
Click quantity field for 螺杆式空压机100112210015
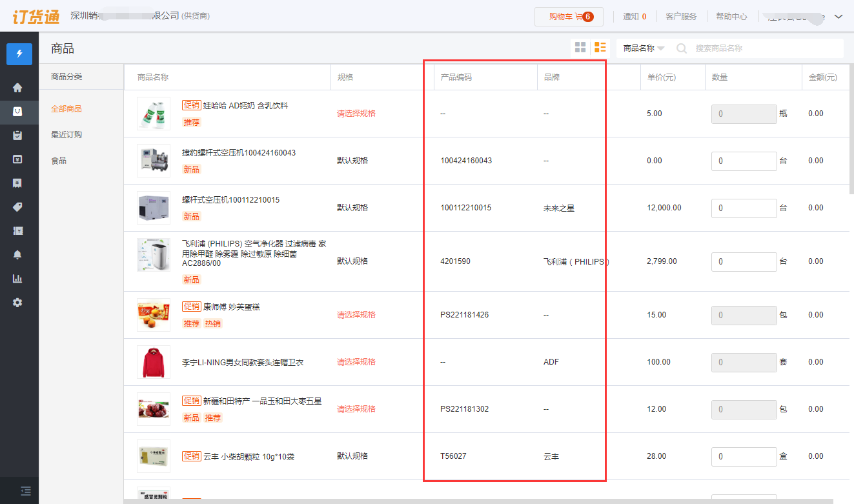click(744, 208)
